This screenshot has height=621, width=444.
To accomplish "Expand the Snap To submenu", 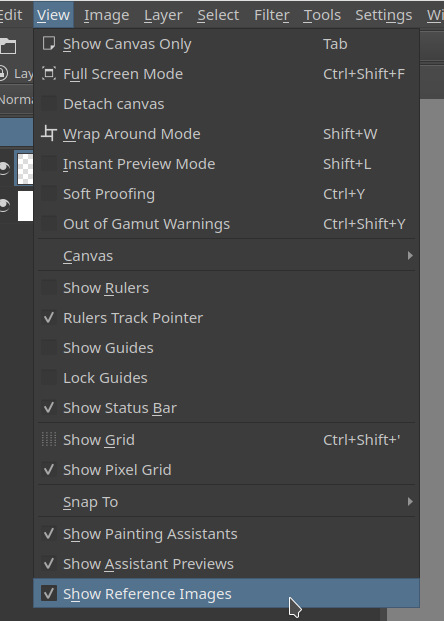I will pyautogui.click(x=227, y=502).
